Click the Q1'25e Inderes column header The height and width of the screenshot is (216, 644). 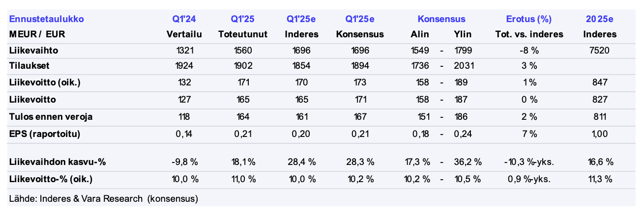pyautogui.click(x=301, y=27)
